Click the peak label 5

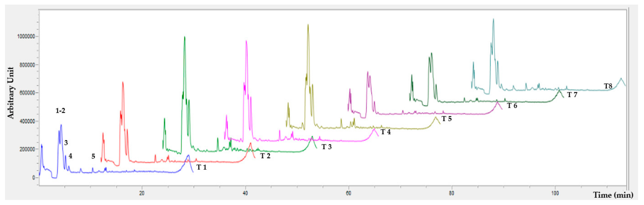(x=93, y=157)
